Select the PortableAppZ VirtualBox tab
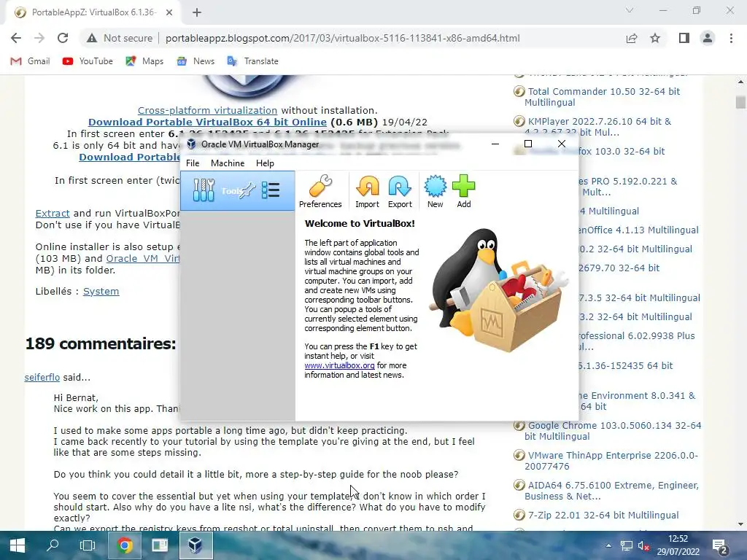Image resolution: width=747 pixels, height=560 pixels. [93, 12]
